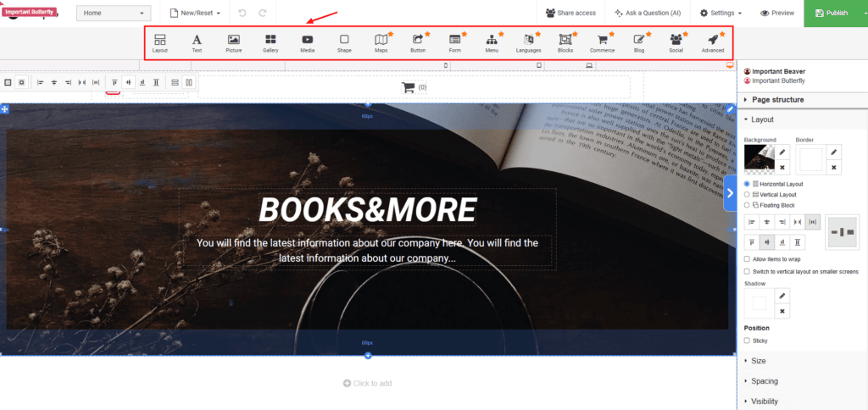868x410 pixels.
Task: Select Vertical Layout radio button
Action: pyautogui.click(x=748, y=194)
